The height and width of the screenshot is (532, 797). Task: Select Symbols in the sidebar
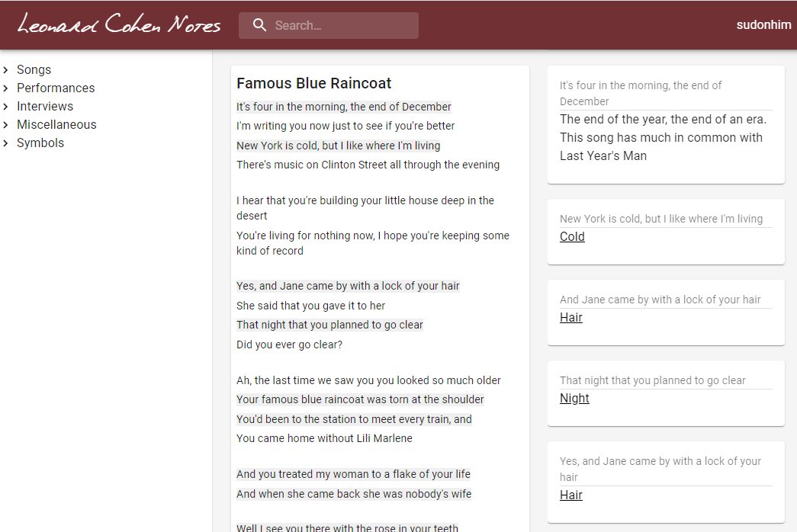coord(40,143)
